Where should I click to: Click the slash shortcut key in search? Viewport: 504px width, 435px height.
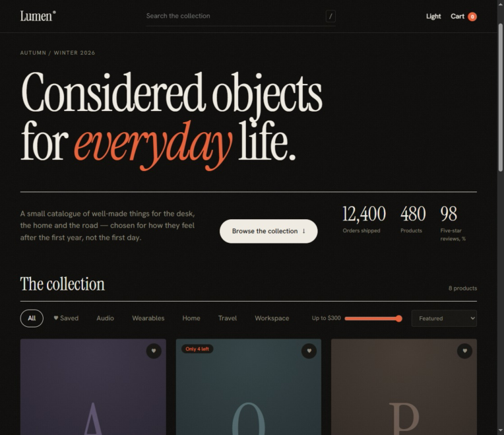click(x=331, y=16)
